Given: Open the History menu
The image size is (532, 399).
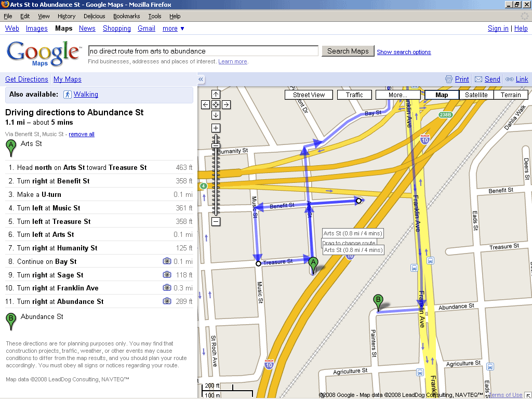Looking at the screenshot, I should coord(66,16).
